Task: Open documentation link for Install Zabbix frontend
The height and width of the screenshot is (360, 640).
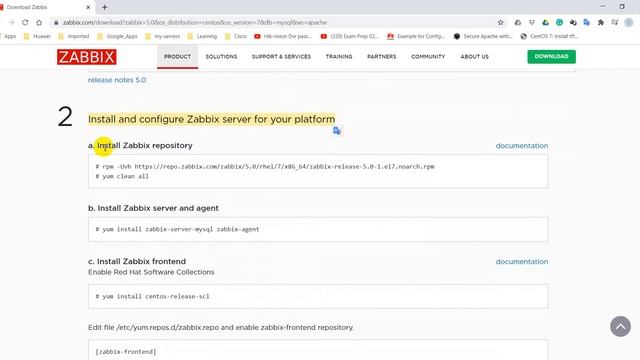Action: pyautogui.click(x=522, y=262)
